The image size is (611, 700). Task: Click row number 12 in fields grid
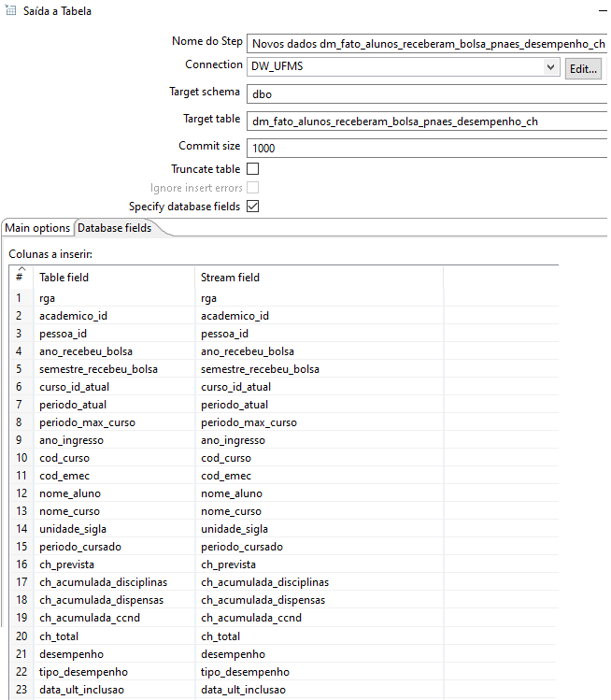click(21, 493)
